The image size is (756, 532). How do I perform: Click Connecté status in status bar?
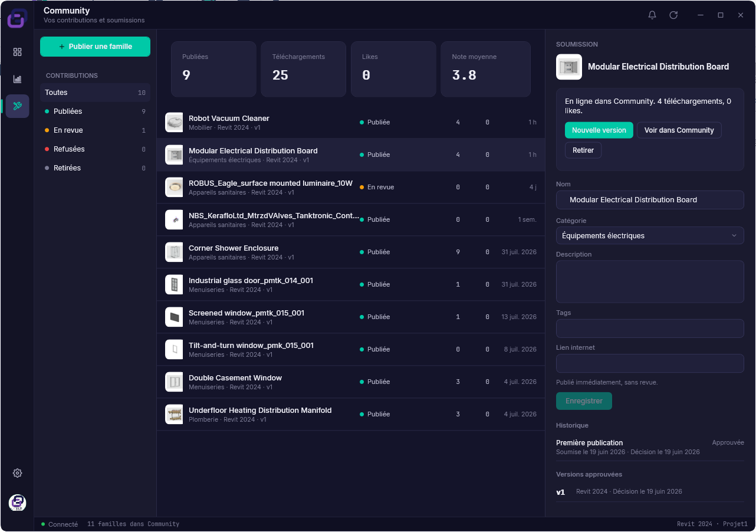coord(60,524)
